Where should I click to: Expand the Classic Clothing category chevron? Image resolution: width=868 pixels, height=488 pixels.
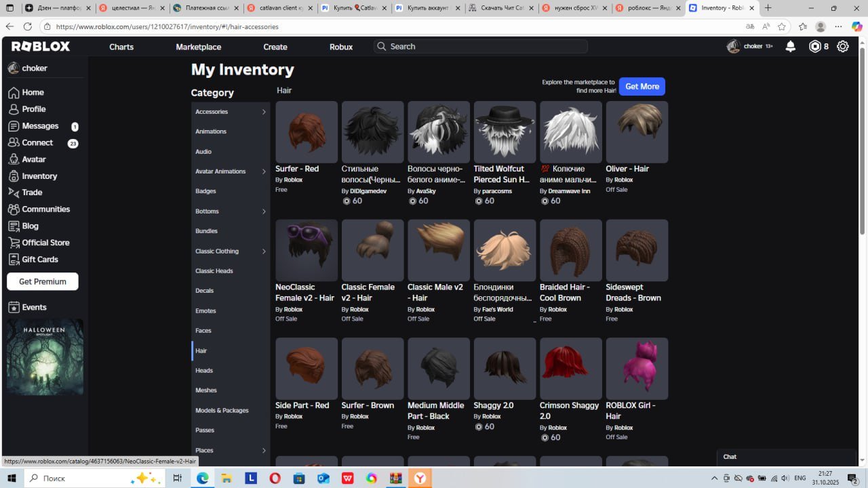(264, 251)
